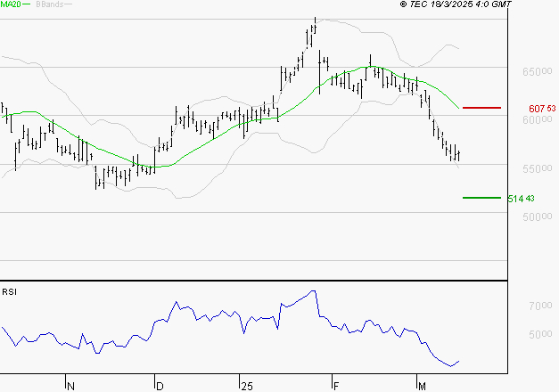Viewport: 559px width, 392px height.
Task: Click the BBands legend label
Action: (50, 4)
